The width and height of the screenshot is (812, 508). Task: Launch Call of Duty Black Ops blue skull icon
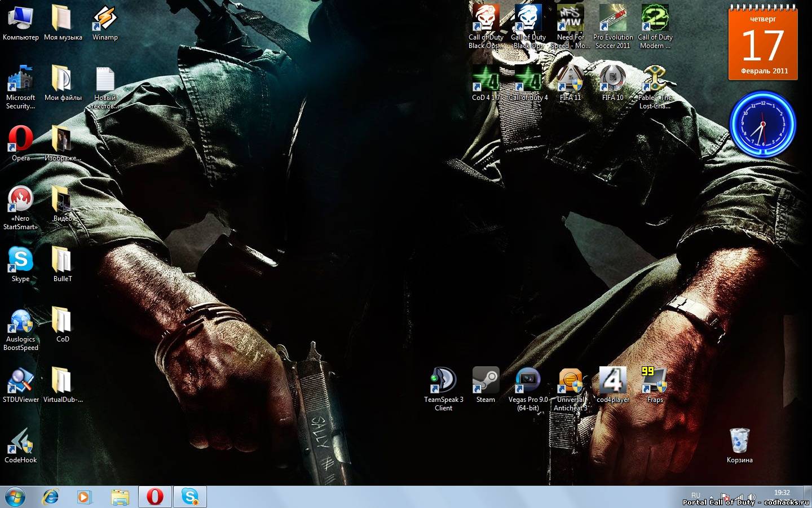528,27
